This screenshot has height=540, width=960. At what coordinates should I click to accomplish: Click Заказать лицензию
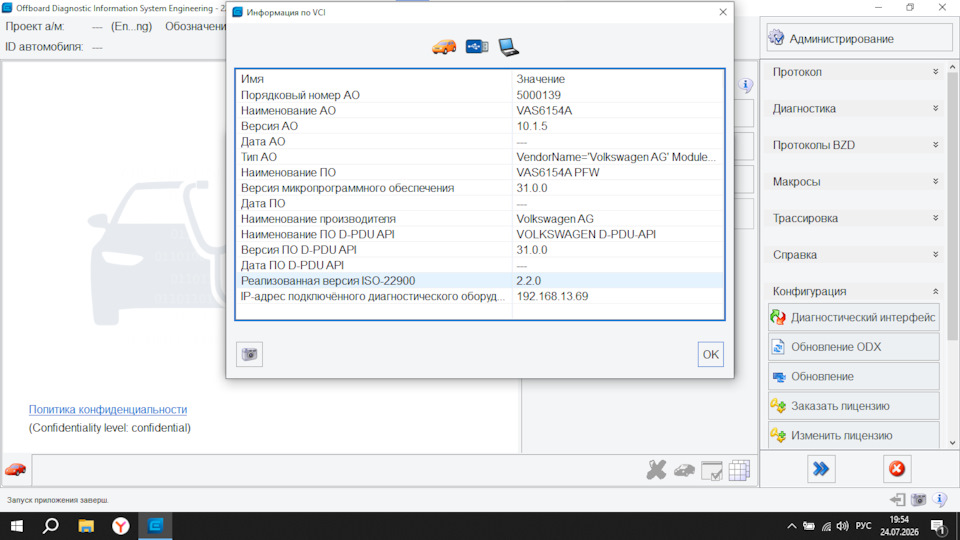point(853,405)
